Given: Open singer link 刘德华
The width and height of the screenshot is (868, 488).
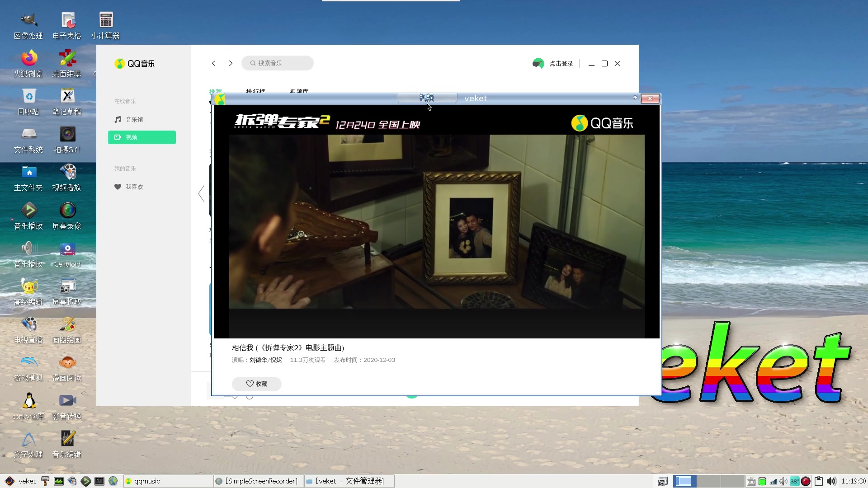Looking at the screenshot, I should [258, 360].
